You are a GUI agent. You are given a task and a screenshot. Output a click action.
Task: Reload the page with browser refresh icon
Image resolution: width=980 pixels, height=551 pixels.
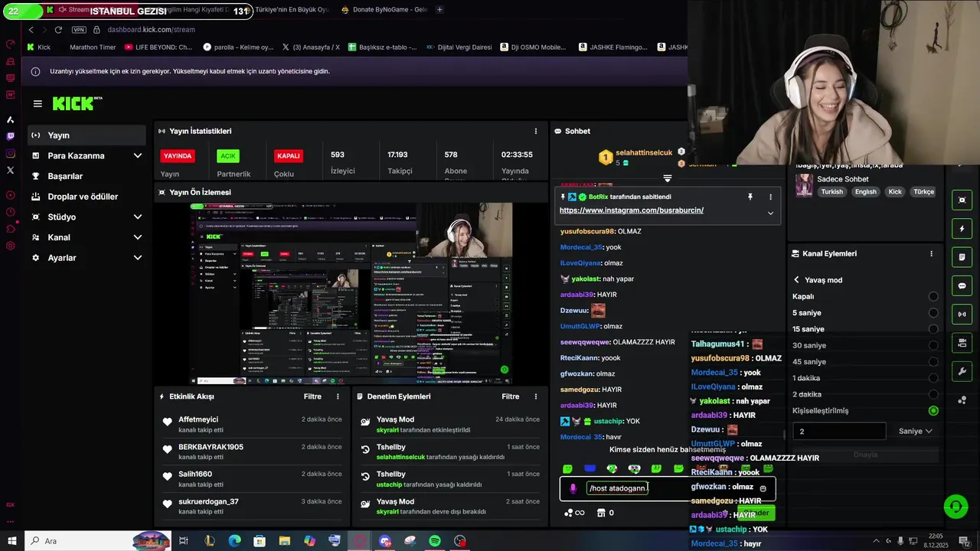coord(58,29)
